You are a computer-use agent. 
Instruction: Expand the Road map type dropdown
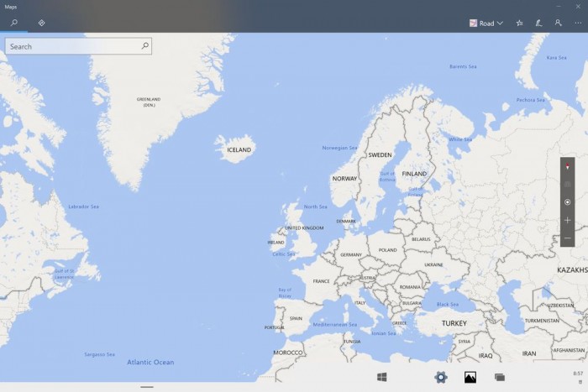pyautogui.click(x=486, y=24)
